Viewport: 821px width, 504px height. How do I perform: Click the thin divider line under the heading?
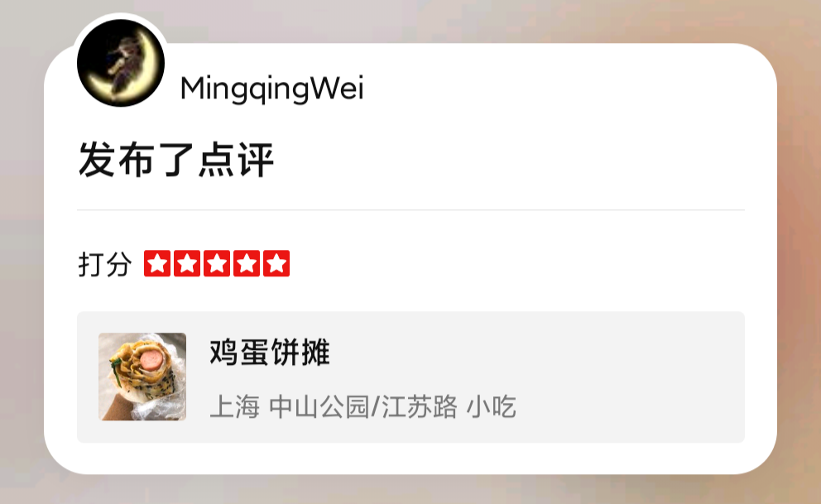pyautogui.click(x=410, y=210)
